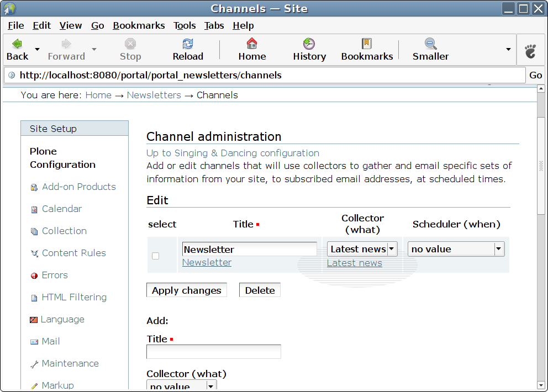Click the Mail envelope icon in sidebar

pyautogui.click(x=34, y=342)
